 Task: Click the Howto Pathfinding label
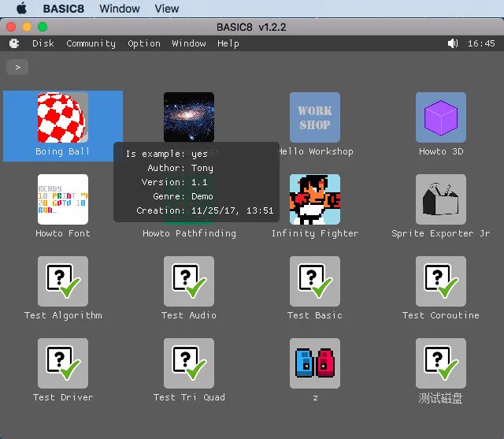click(x=189, y=233)
